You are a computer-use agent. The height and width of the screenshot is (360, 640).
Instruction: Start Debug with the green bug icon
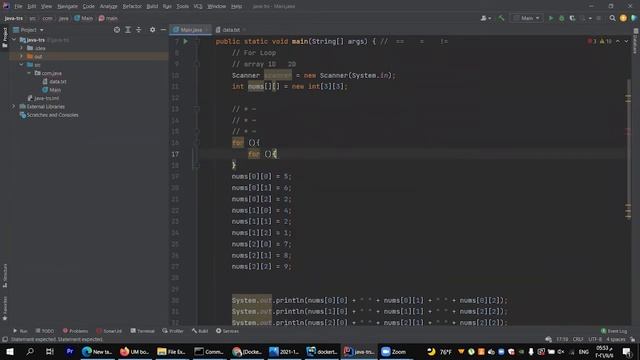tap(562, 18)
